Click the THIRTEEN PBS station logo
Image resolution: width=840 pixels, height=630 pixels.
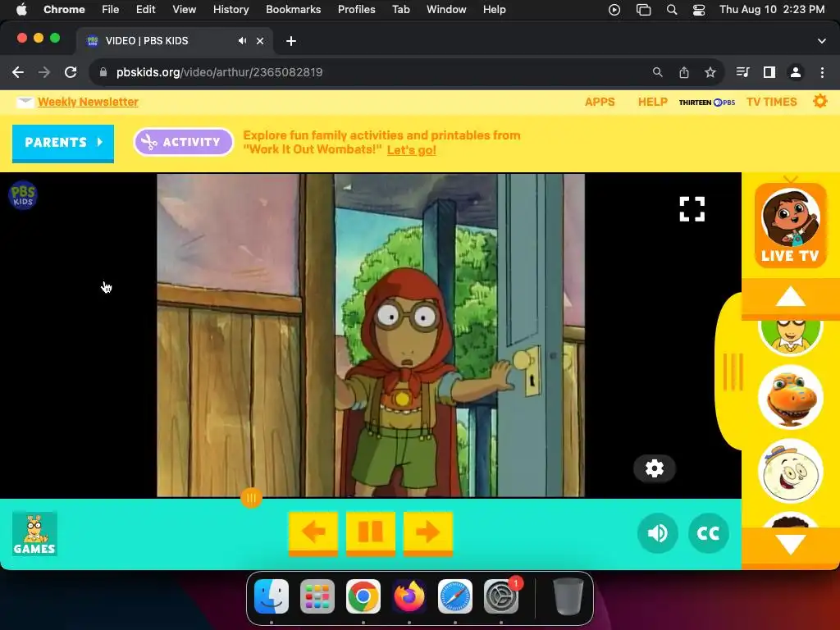click(706, 103)
